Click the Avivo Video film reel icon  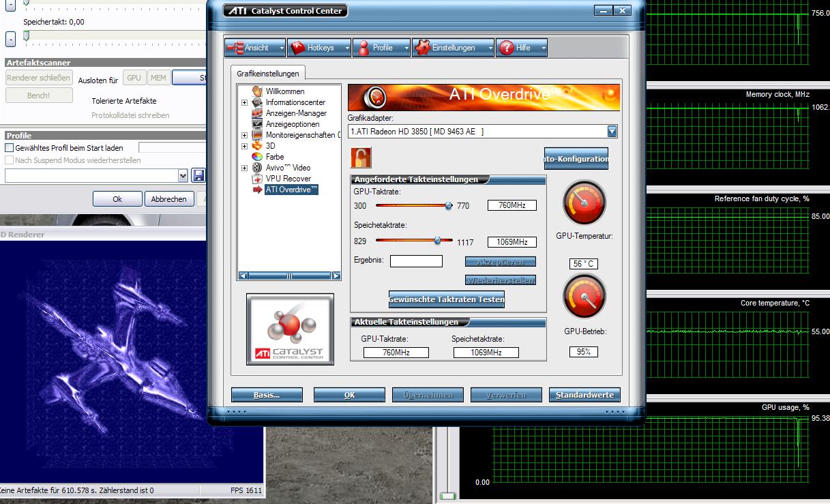257,168
